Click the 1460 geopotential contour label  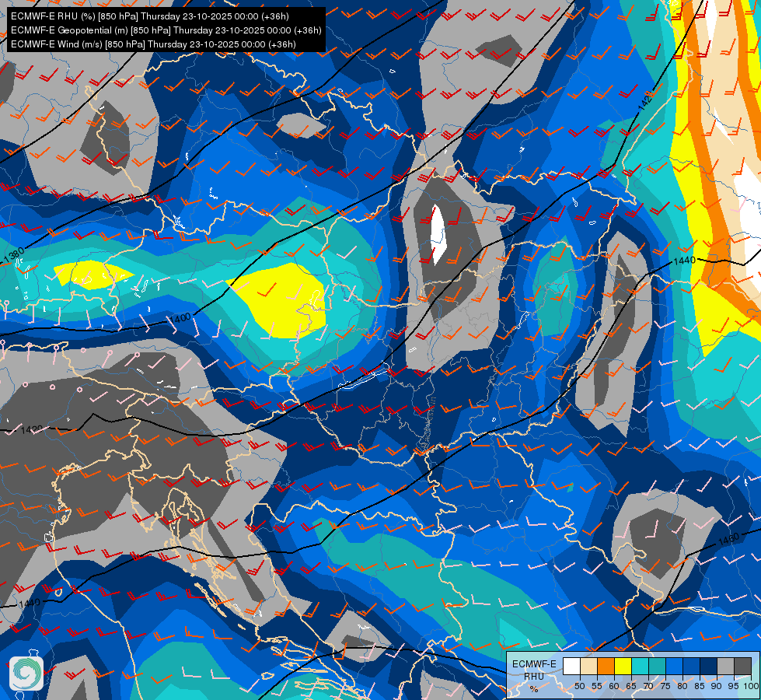[x=728, y=538]
